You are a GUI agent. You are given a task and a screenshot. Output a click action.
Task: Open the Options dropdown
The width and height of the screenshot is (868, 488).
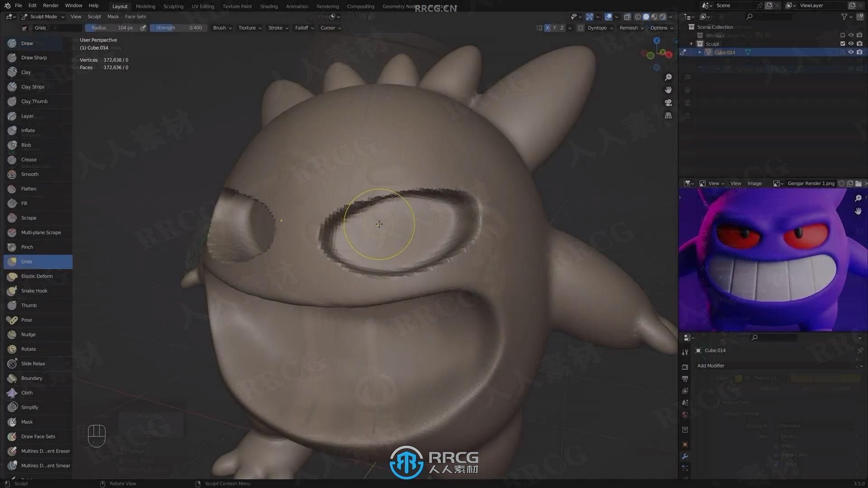[662, 28]
